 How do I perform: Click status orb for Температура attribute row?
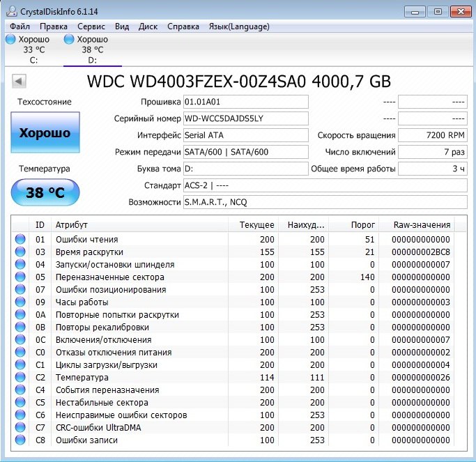tap(20, 378)
